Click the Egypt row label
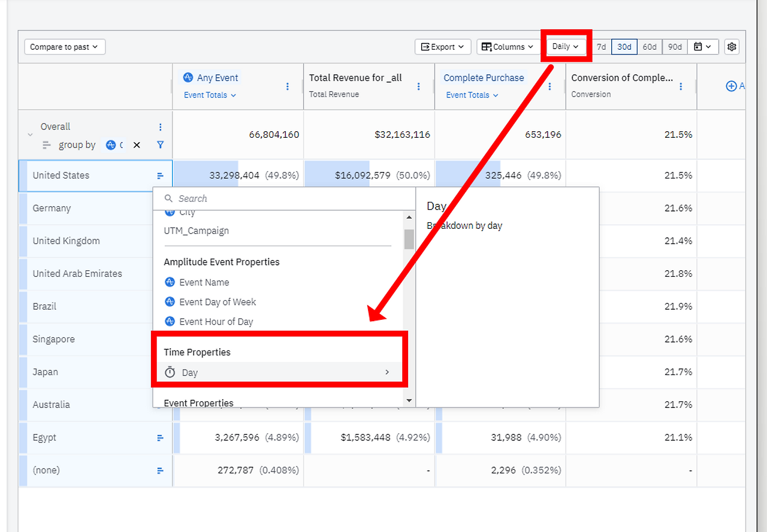Image resolution: width=767 pixels, height=532 pixels. coord(44,438)
